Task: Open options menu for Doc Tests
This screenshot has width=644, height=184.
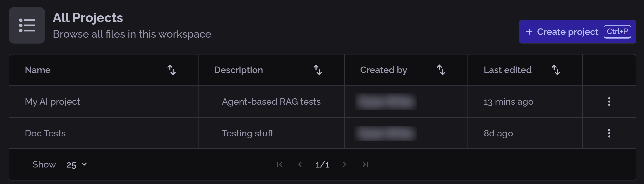Action: (x=609, y=133)
